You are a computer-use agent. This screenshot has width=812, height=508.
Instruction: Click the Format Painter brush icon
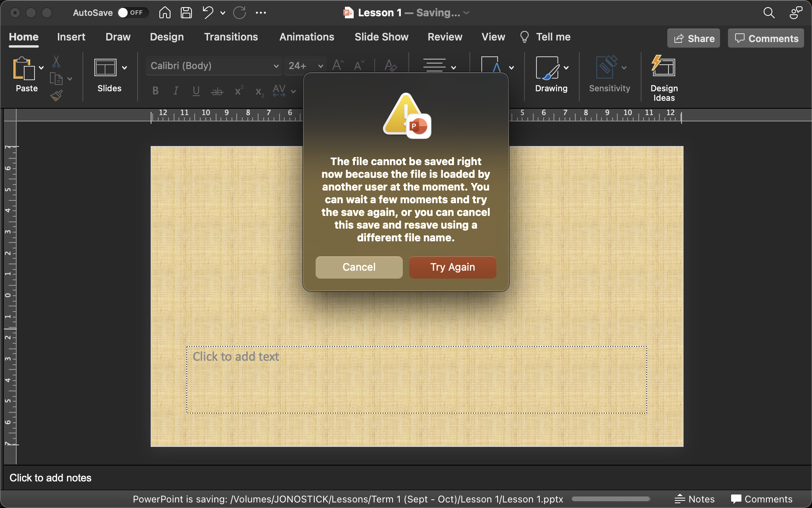pos(56,96)
